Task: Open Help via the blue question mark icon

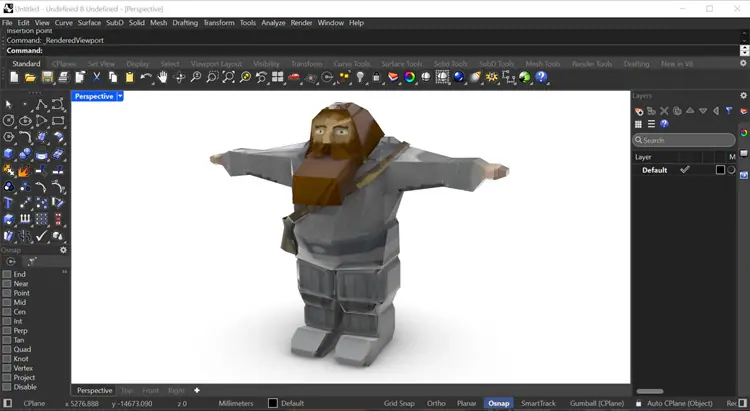Action: click(x=541, y=77)
